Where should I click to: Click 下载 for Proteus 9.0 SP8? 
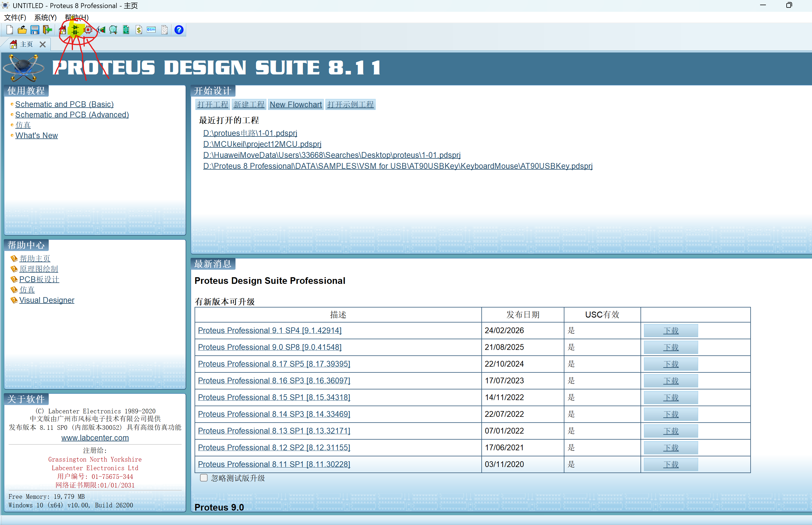click(671, 347)
